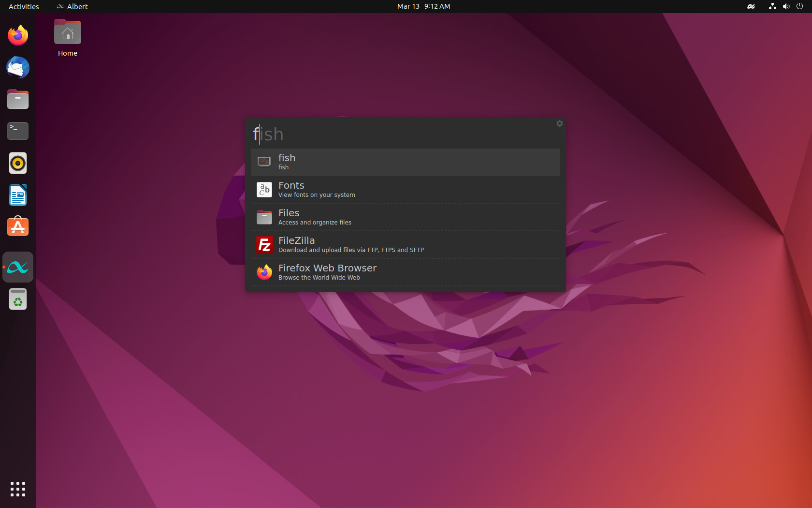Open LibreOffice Writer from the dock
This screenshot has height=508, width=812.
click(18, 195)
